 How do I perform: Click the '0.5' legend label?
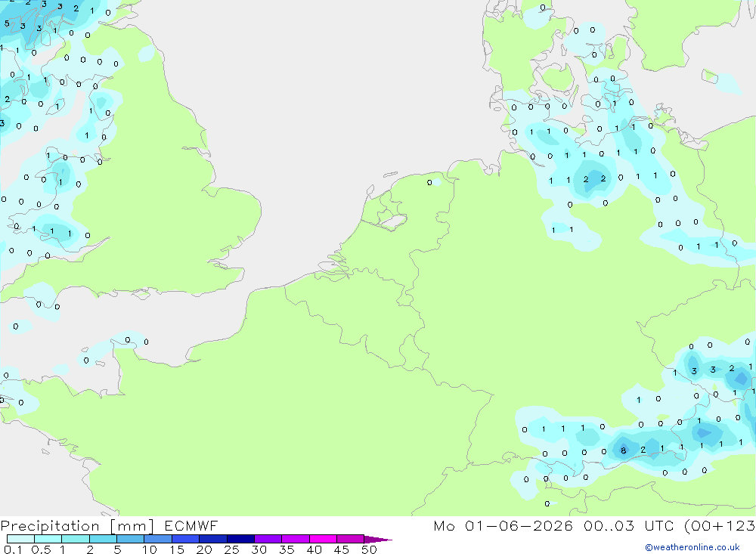coord(41,549)
